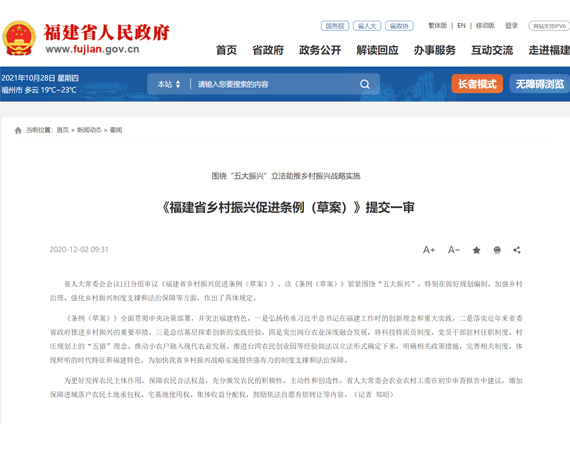Open the 本站 search scope dropdown
This screenshot has height=455, width=570.
point(169,84)
